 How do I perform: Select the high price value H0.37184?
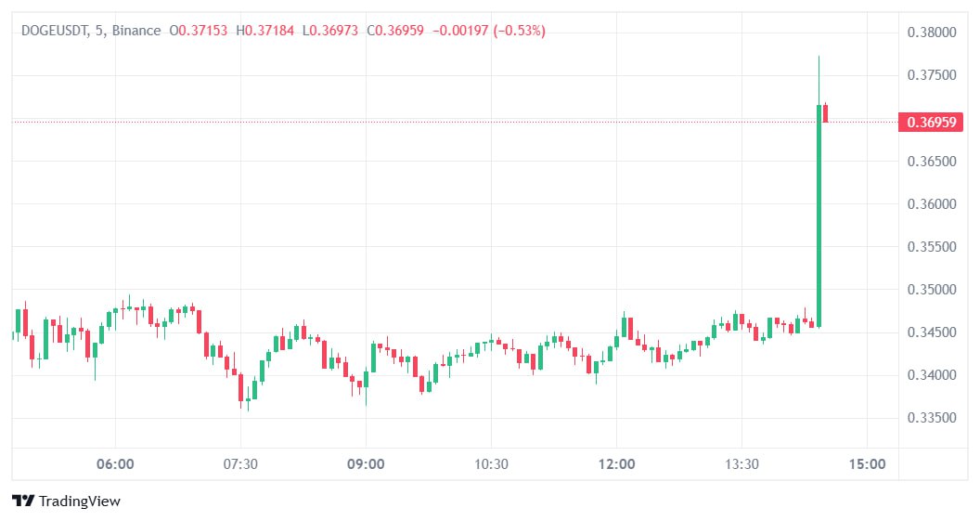pyautogui.click(x=265, y=31)
